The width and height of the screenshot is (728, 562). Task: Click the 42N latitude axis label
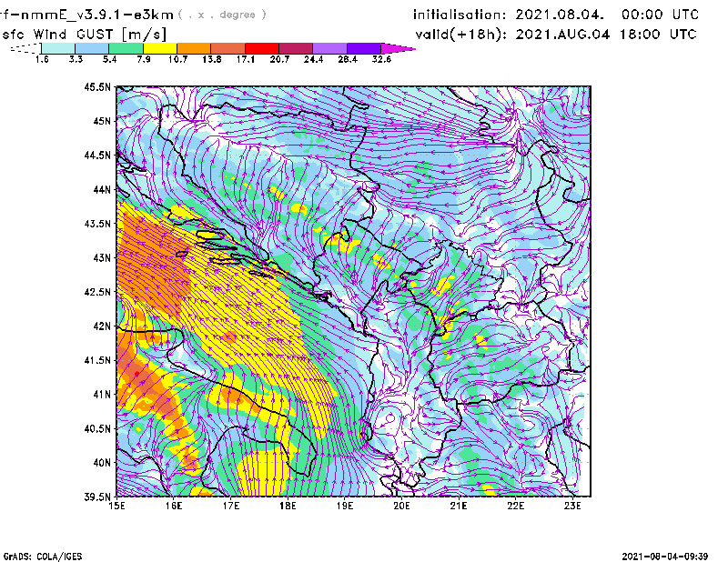point(102,326)
